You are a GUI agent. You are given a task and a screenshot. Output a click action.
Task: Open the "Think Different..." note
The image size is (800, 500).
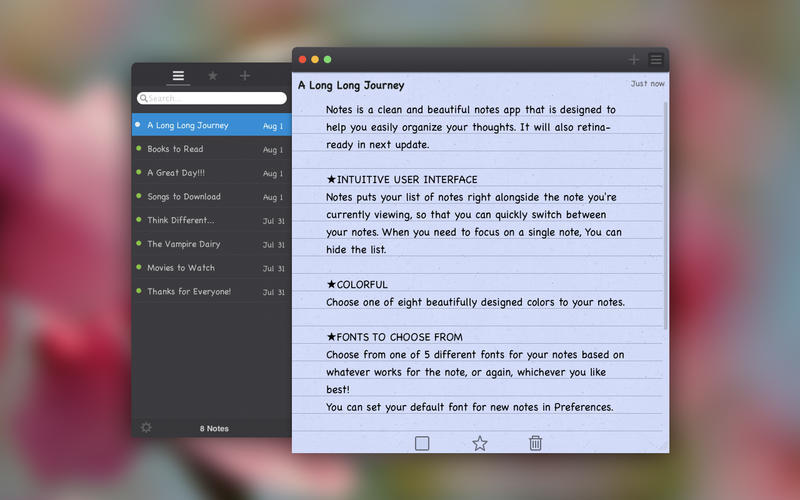181,221
